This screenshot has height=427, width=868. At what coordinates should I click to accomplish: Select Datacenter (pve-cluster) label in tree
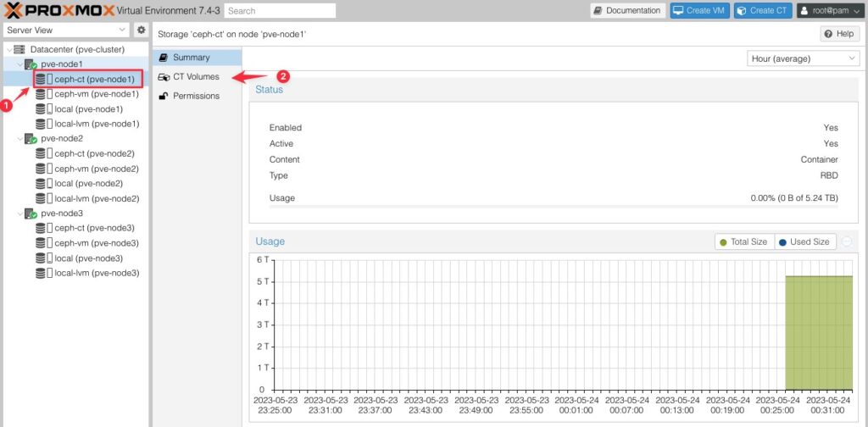[x=77, y=50]
